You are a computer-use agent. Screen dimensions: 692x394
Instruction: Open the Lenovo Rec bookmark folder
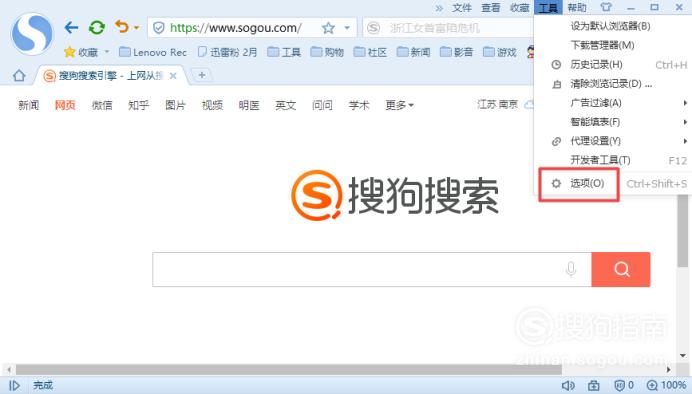coord(153,53)
